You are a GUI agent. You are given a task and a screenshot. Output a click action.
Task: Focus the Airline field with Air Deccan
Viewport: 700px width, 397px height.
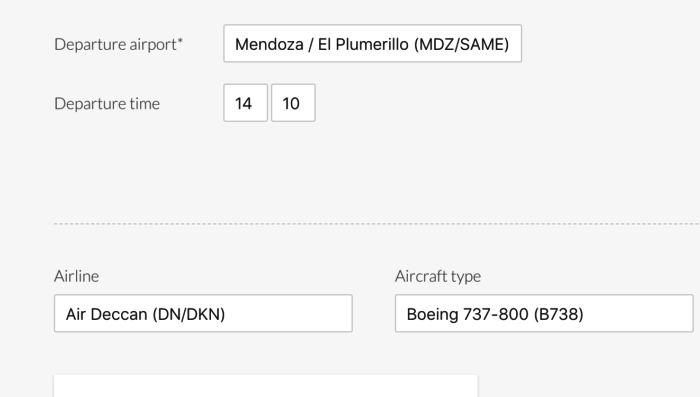(x=203, y=313)
